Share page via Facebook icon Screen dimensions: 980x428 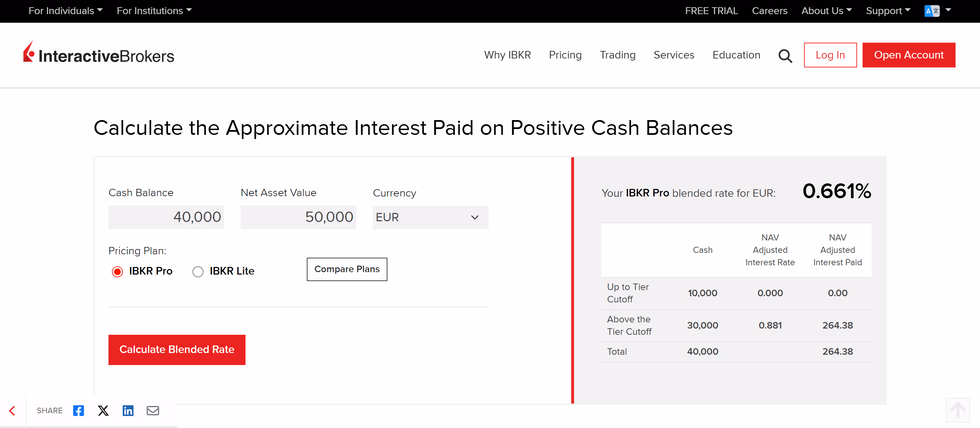pyautogui.click(x=79, y=410)
